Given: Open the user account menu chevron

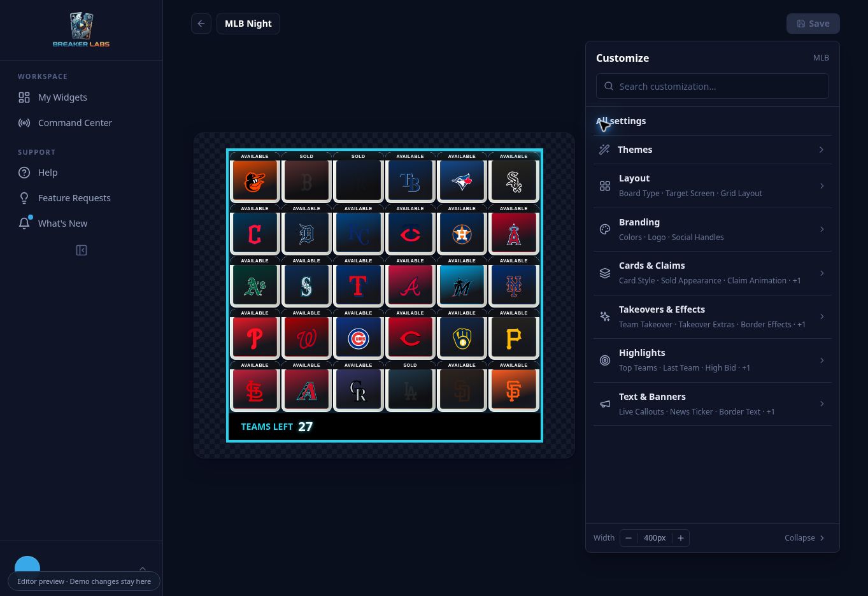Looking at the screenshot, I should [x=143, y=568].
